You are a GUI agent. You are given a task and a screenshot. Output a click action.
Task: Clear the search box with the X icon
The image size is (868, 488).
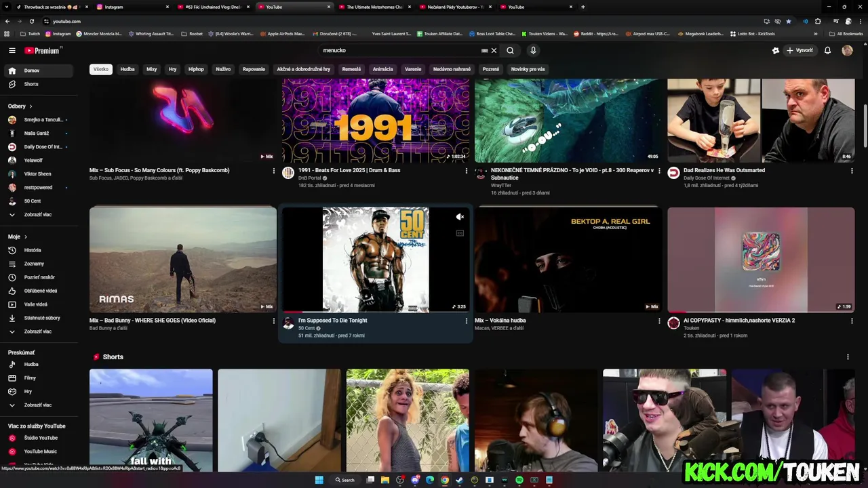[x=494, y=50]
